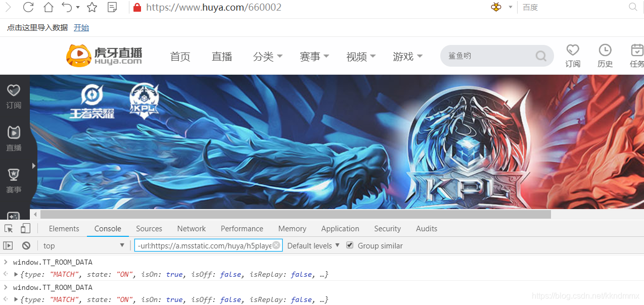644x305 pixels.
Task: Open dropdown next to bee icon
Action: point(511,8)
